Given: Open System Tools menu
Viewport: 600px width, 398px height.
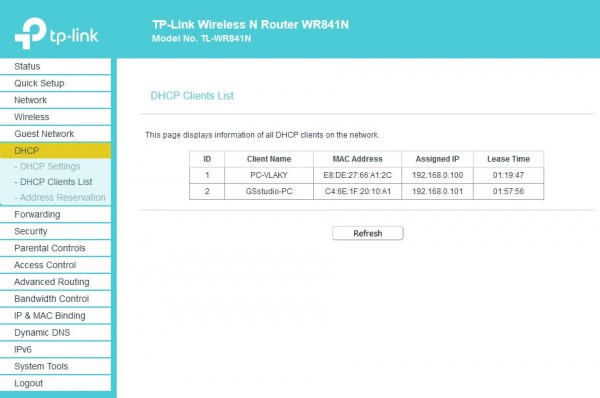Looking at the screenshot, I should pyautogui.click(x=55, y=366).
